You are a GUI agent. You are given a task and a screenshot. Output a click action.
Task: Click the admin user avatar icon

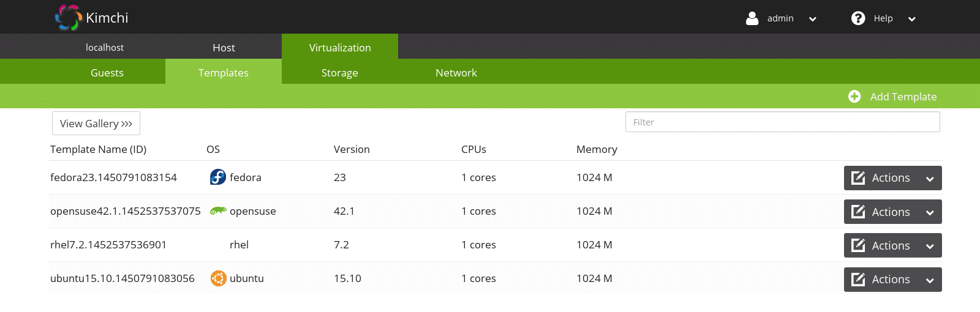(x=752, y=18)
